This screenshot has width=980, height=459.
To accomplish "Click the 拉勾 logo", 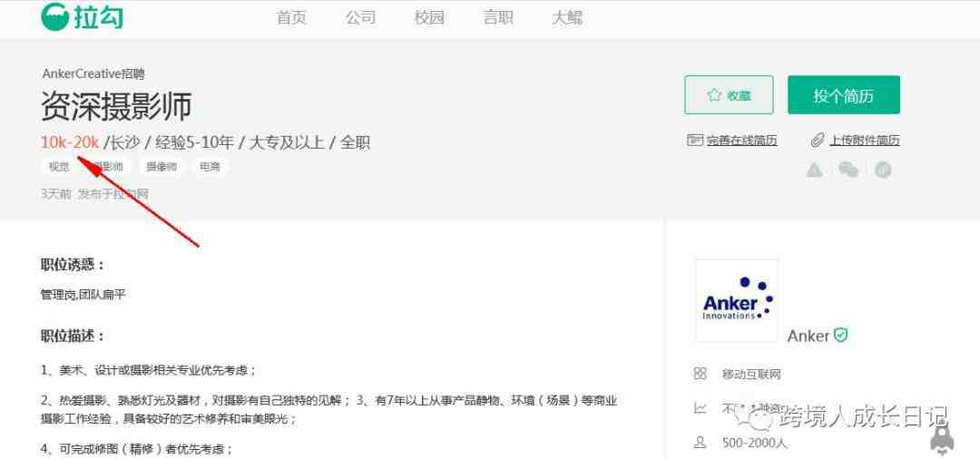I will tap(82, 17).
